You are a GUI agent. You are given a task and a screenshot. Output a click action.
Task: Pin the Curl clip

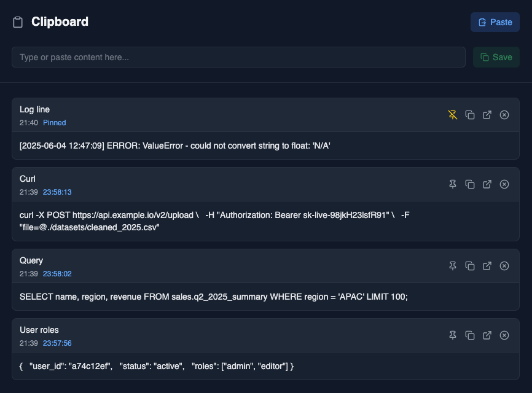coord(453,184)
